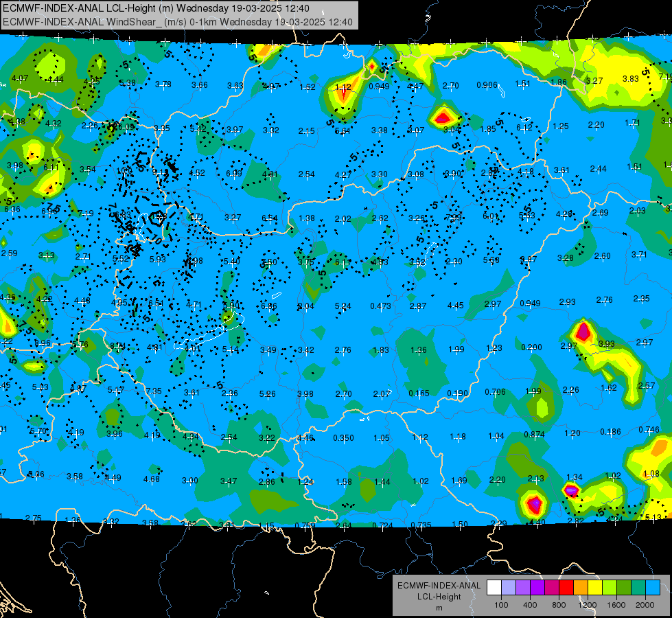Click the legend tick label 800
The image size is (672, 618).
tap(559, 605)
